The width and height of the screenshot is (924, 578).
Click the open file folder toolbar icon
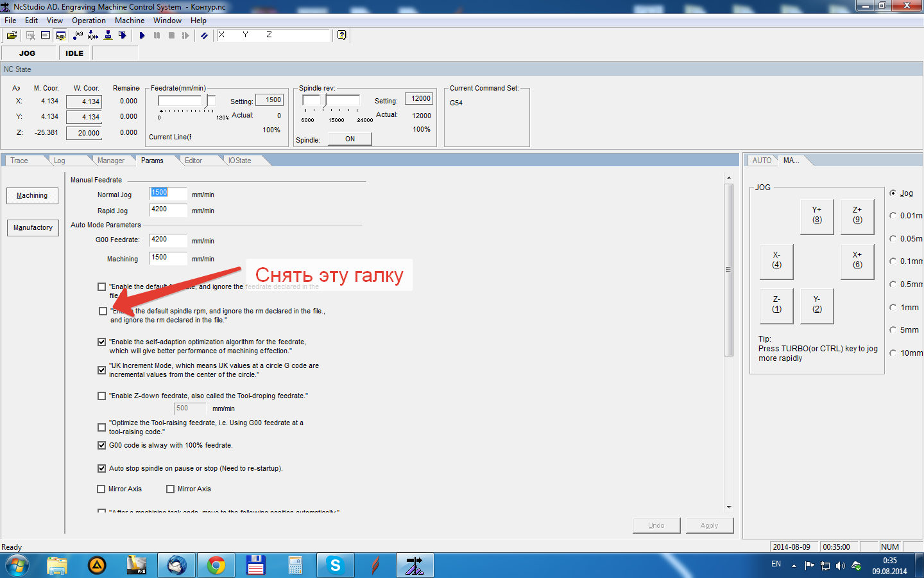pos(12,35)
